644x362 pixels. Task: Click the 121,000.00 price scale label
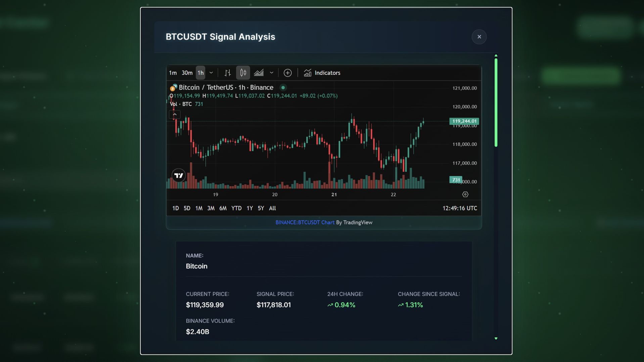click(x=464, y=88)
